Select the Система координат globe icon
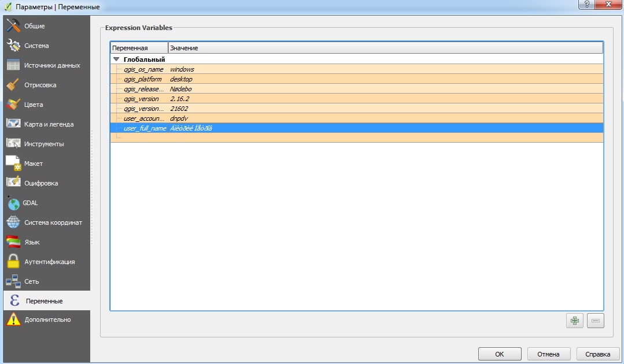The image size is (624, 364). [x=13, y=222]
